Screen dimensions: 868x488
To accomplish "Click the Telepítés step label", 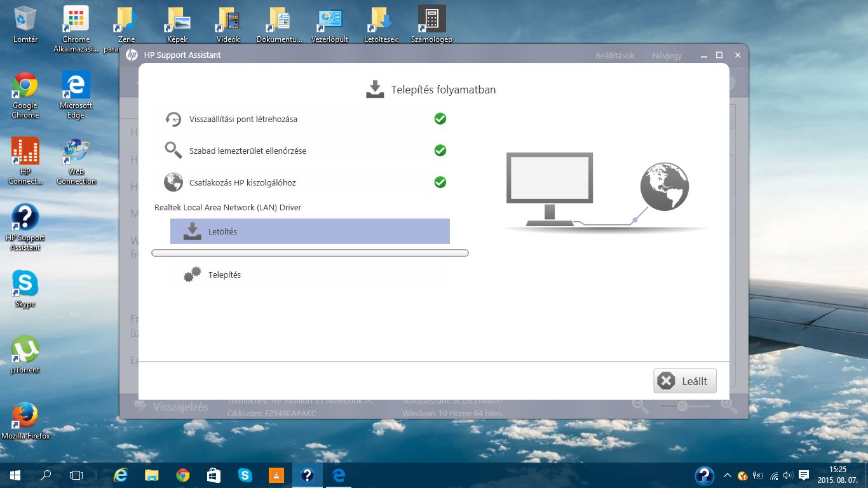I will [225, 275].
